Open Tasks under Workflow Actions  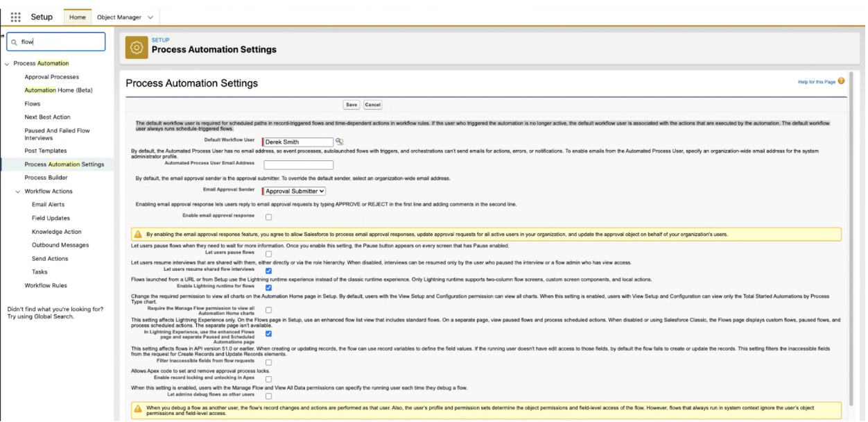point(40,272)
